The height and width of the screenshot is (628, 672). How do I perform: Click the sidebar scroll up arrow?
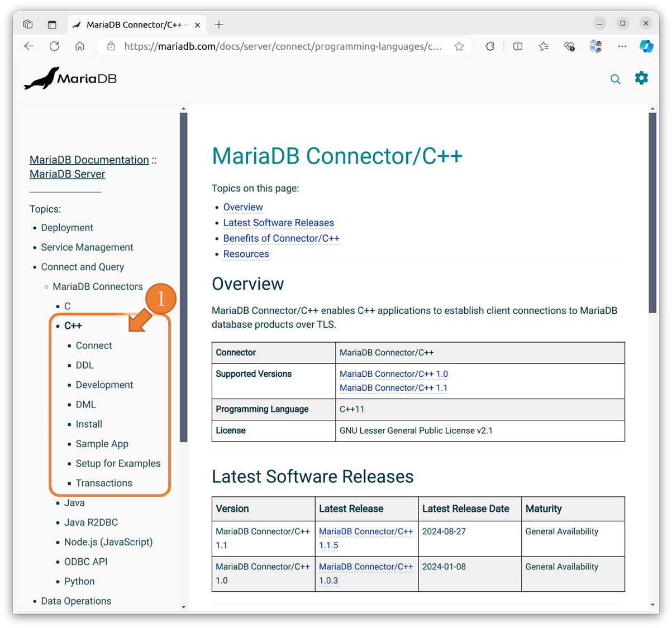[184, 109]
